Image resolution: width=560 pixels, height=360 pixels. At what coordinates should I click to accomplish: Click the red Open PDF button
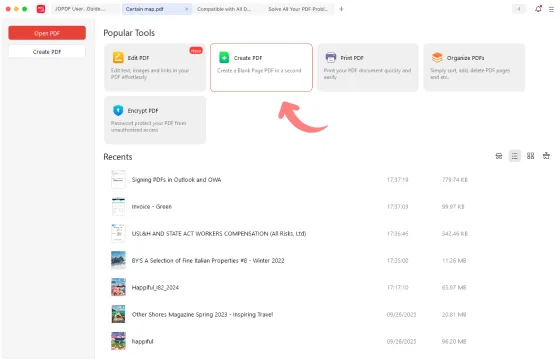[47, 33]
